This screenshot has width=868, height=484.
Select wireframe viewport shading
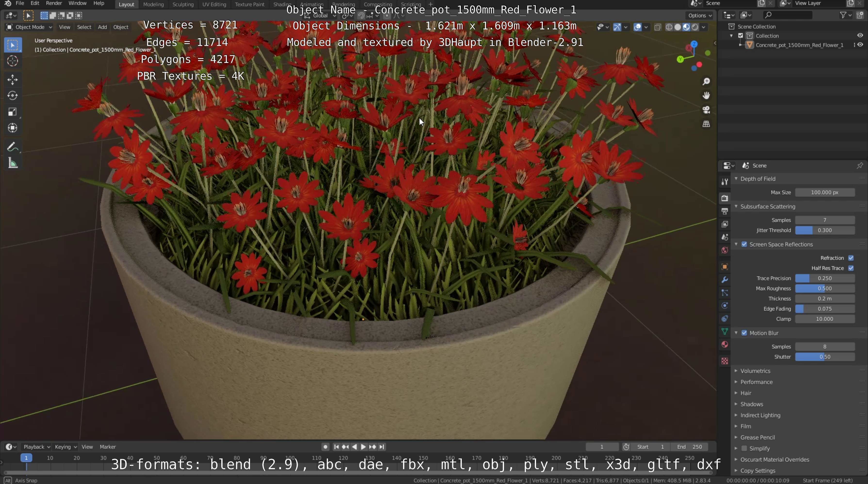pos(669,27)
